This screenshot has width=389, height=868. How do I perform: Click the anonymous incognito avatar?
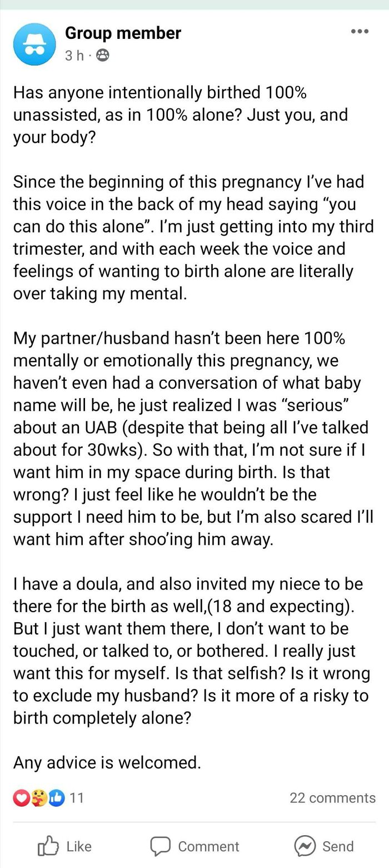pyautogui.click(x=34, y=44)
